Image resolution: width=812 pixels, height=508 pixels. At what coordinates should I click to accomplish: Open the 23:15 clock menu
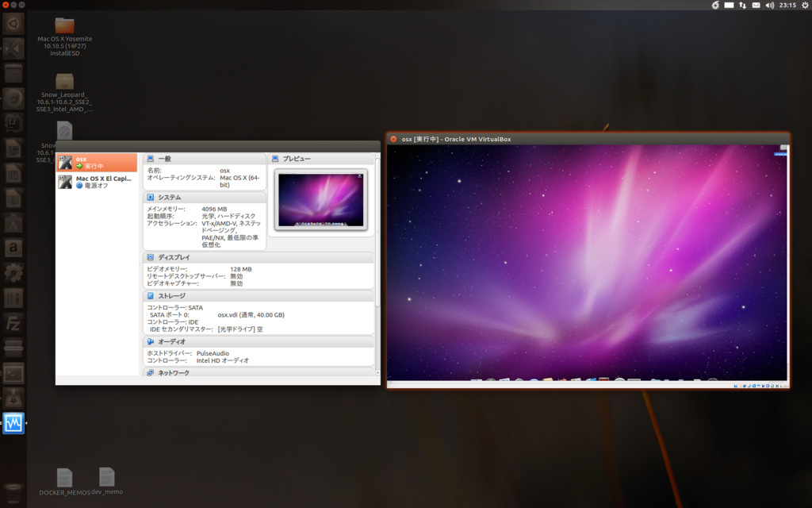pos(787,6)
